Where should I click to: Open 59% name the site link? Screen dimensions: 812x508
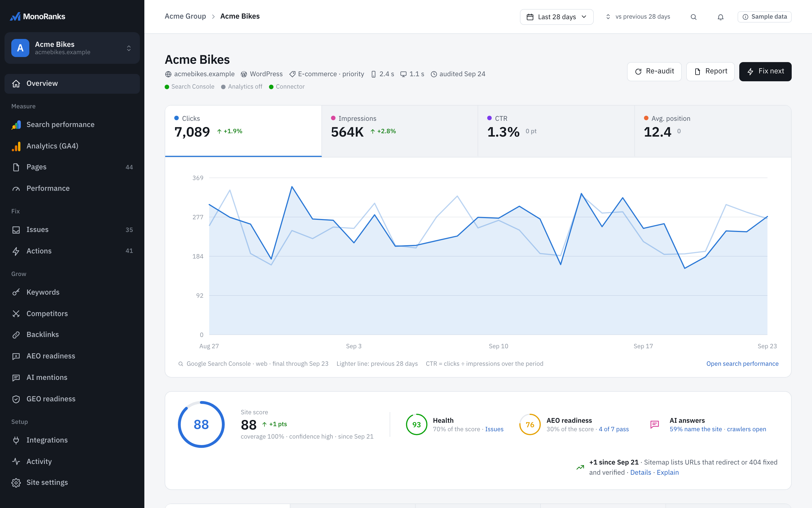(x=696, y=429)
